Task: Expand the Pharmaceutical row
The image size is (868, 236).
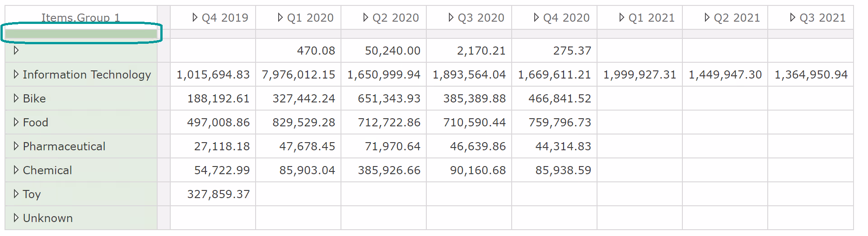Action: [16, 146]
